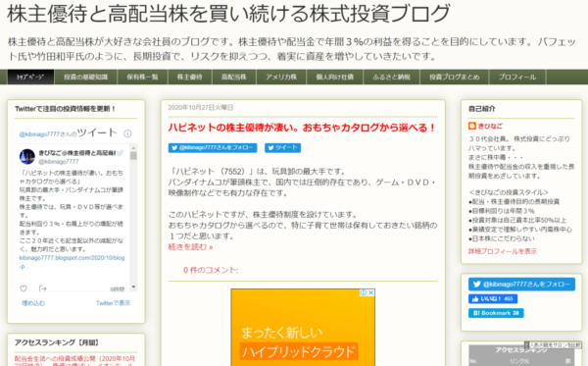The width and height of the screenshot is (588, 366).
Task: Click the ad info icon on the banner
Action: pyautogui.click(x=363, y=292)
